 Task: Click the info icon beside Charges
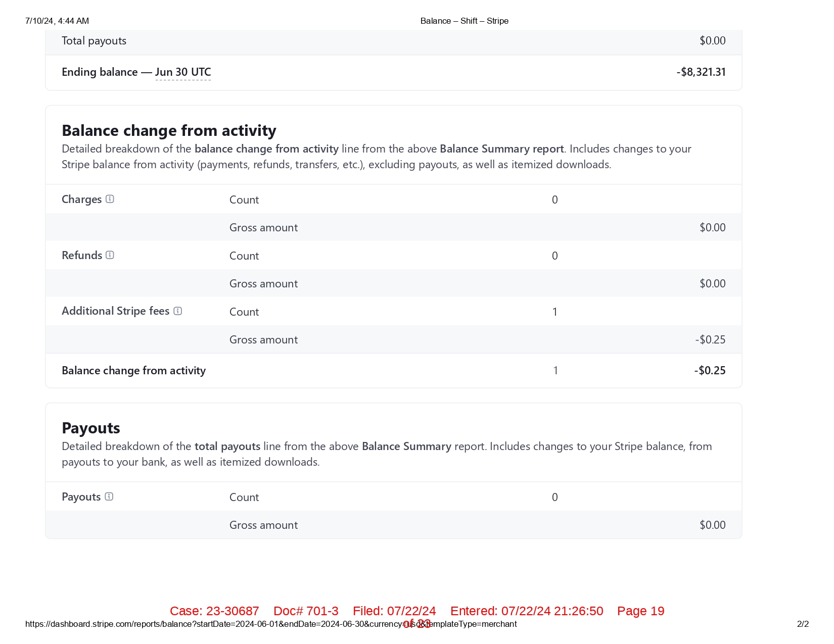coord(110,199)
